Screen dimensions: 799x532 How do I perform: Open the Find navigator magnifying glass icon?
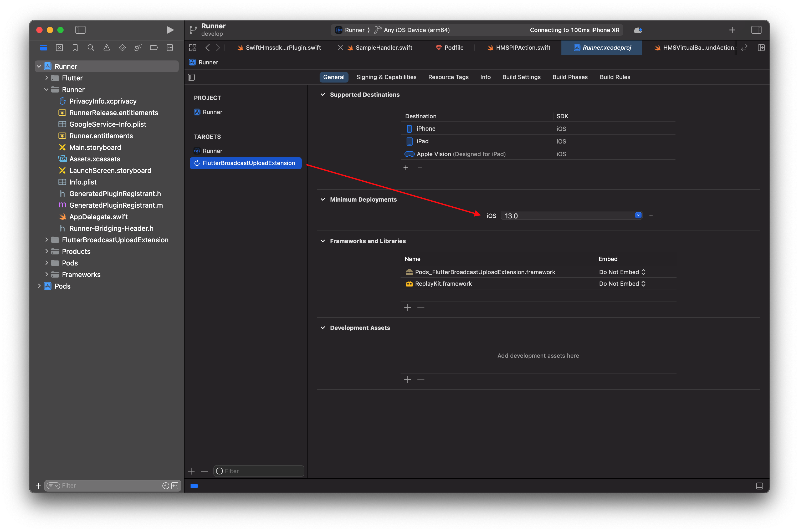91,48
